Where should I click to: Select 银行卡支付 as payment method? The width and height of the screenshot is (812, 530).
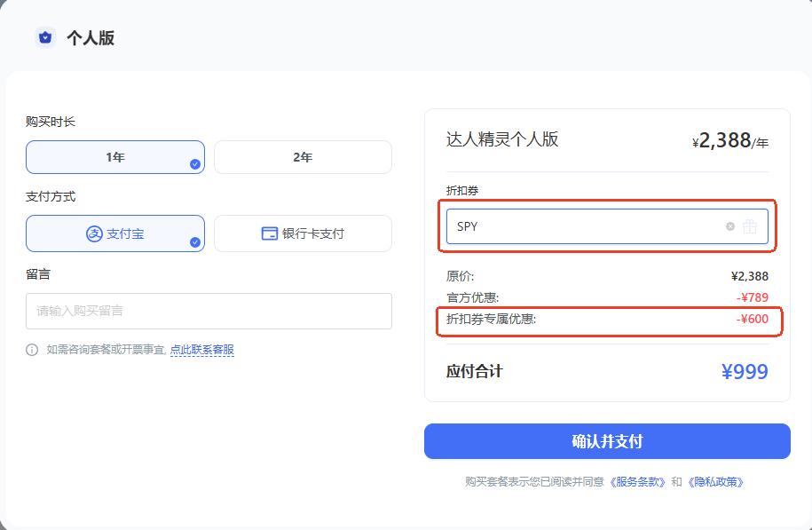303,233
